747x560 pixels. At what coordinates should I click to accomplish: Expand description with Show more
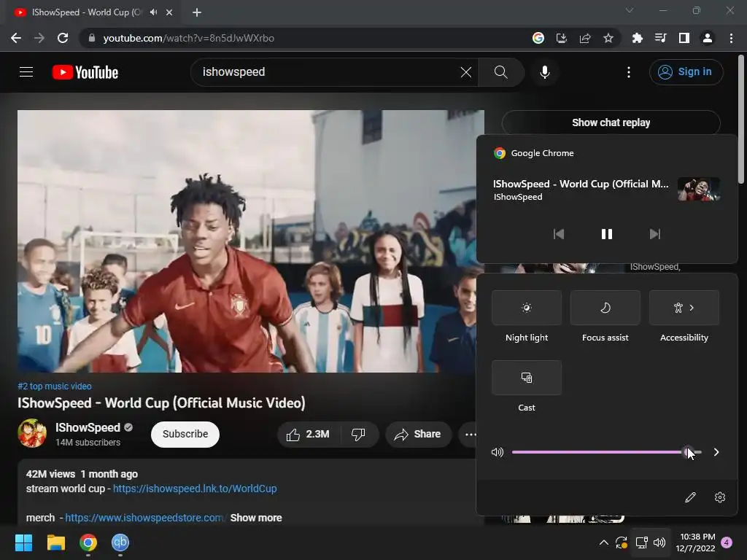(256, 518)
